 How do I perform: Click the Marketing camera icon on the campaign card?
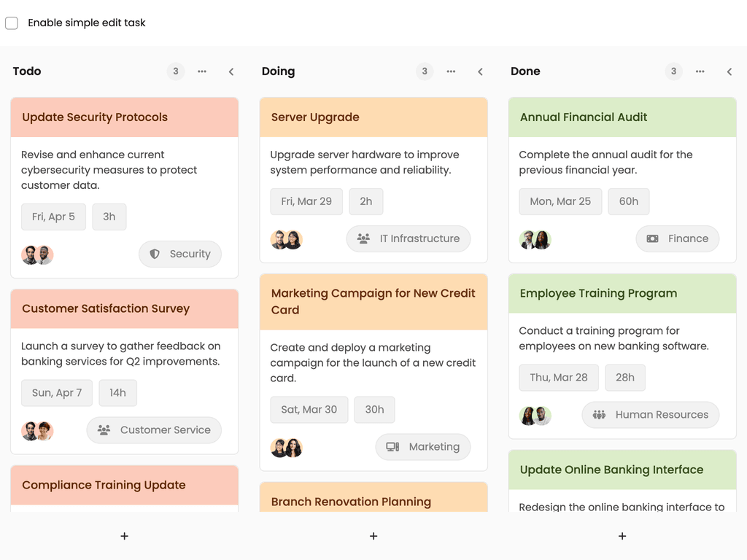click(392, 446)
